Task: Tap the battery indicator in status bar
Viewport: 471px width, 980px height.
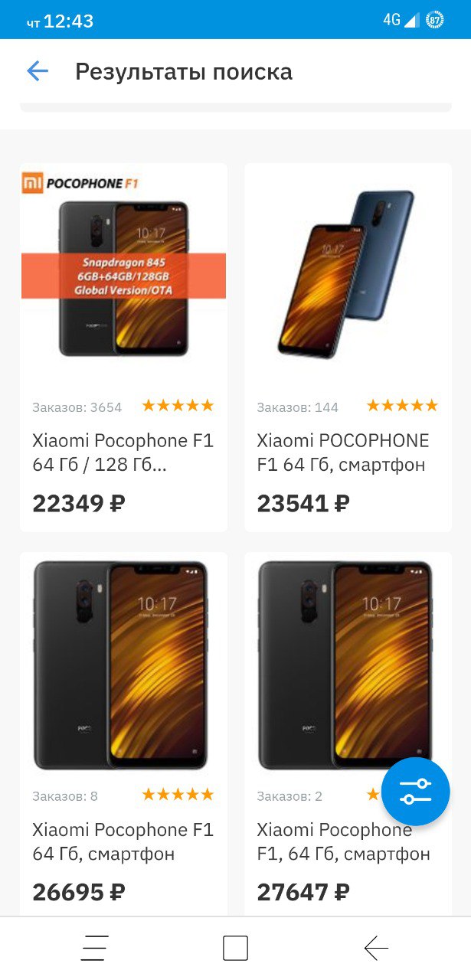Action: [x=435, y=20]
